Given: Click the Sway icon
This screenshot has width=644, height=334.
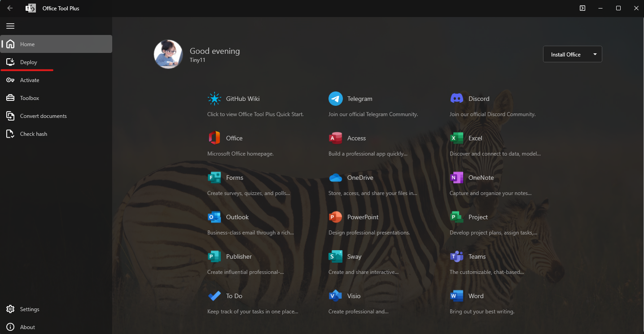Looking at the screenshot, I should tap(336, 256).
